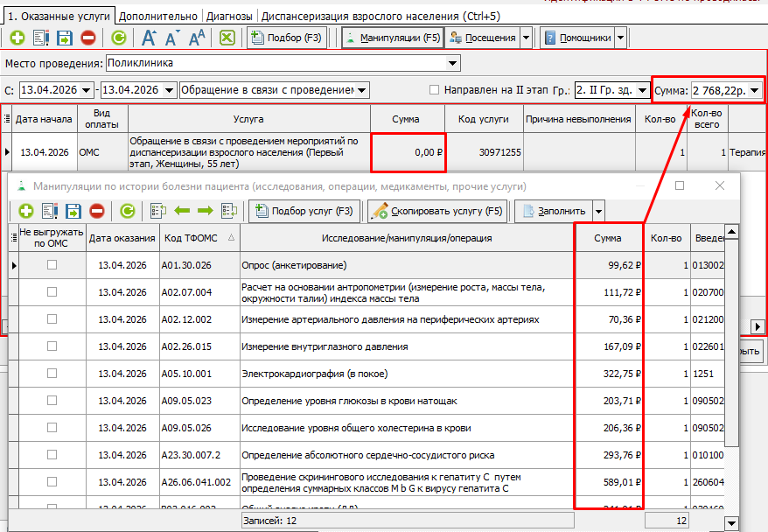Click green right arrow in manipulations toolbar
Viewport: 768px width, 532px height.
tap(205, 211)
